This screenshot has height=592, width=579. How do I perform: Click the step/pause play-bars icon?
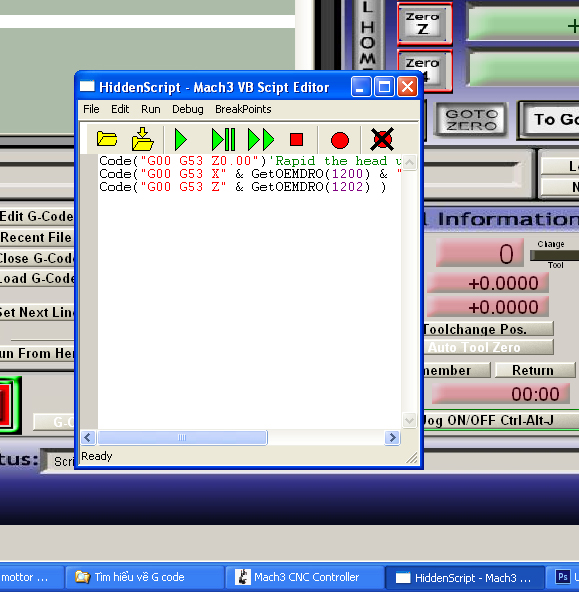click(223, 139)
